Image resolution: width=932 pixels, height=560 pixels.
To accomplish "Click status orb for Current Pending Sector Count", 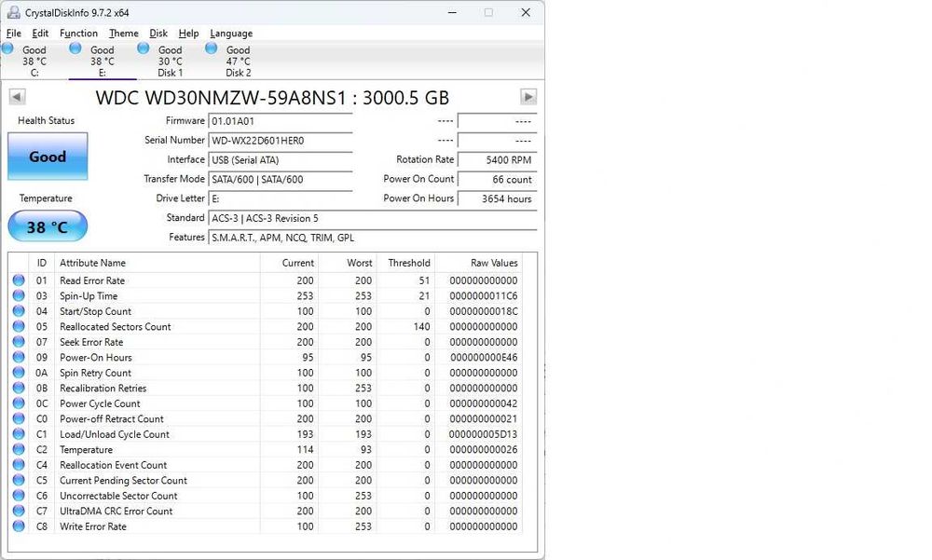I will 19,481.
